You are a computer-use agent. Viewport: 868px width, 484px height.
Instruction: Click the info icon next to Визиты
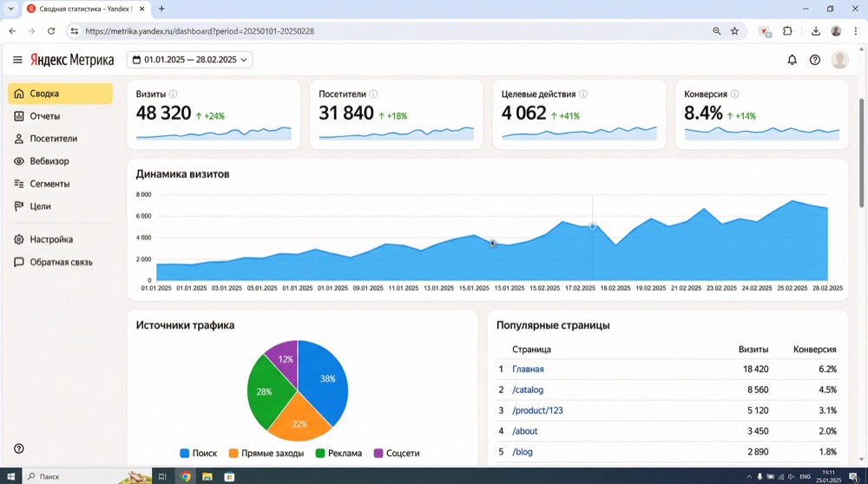(174, 94)
